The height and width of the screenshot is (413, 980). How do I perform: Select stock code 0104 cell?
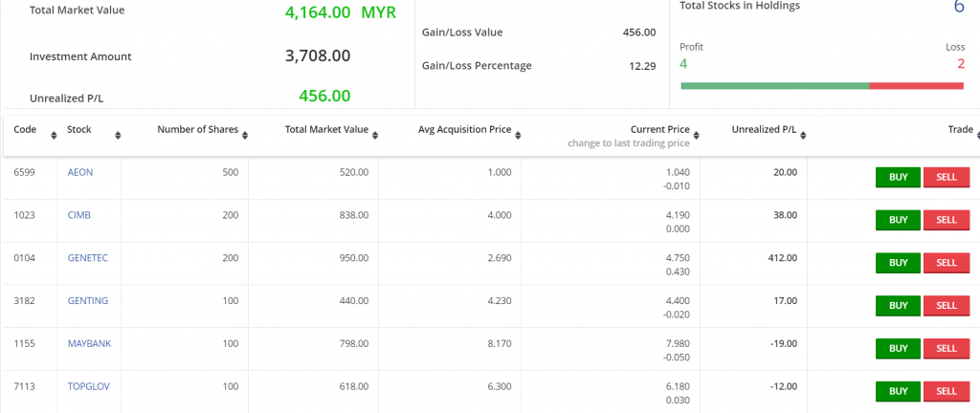pos(24,258)
